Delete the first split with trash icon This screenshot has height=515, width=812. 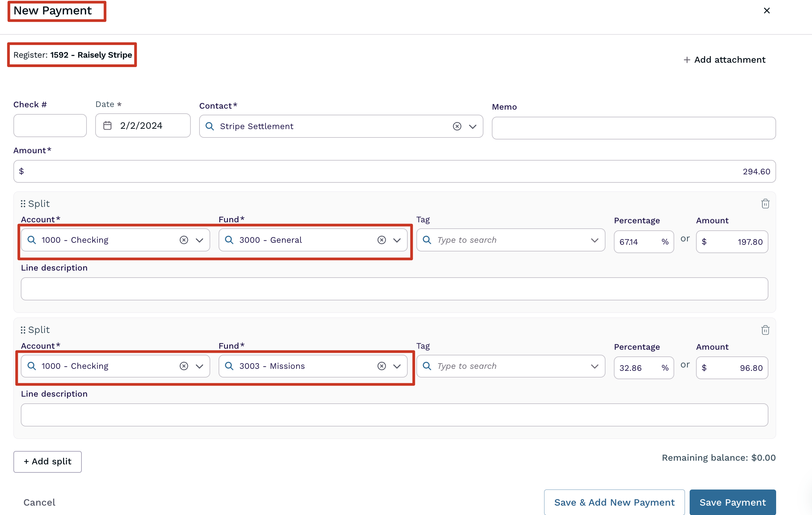pyautogui.click(x=765, y=204)
